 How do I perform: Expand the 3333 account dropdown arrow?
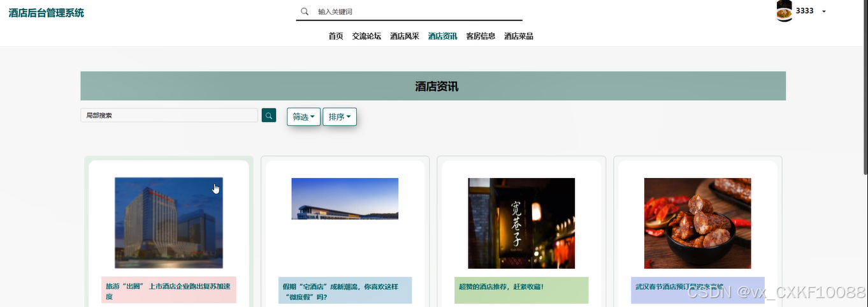[824, 11]
